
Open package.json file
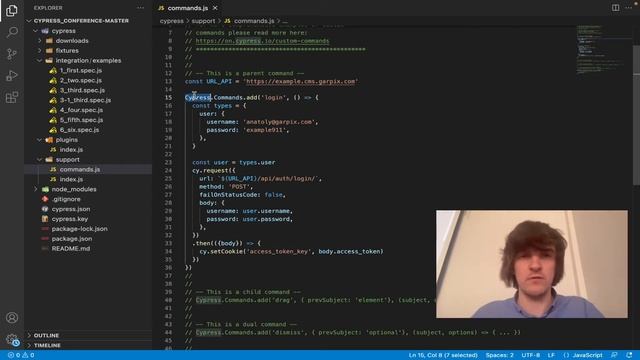point(71,239)
